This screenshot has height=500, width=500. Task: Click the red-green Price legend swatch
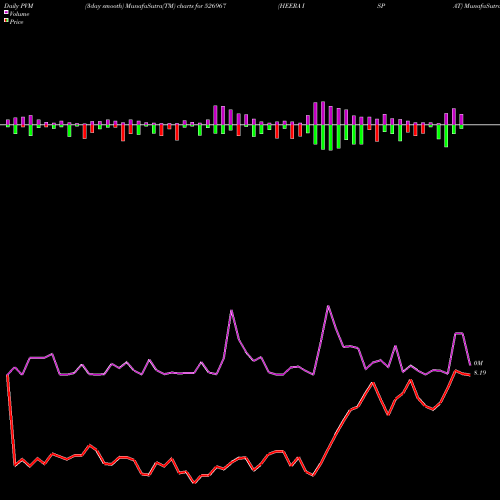6,20
